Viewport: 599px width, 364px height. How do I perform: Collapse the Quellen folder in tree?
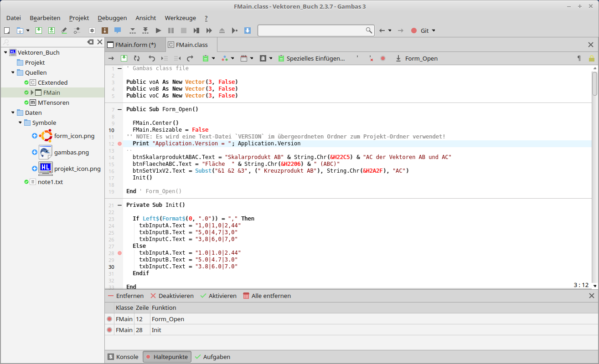click(x=13, y=72)
